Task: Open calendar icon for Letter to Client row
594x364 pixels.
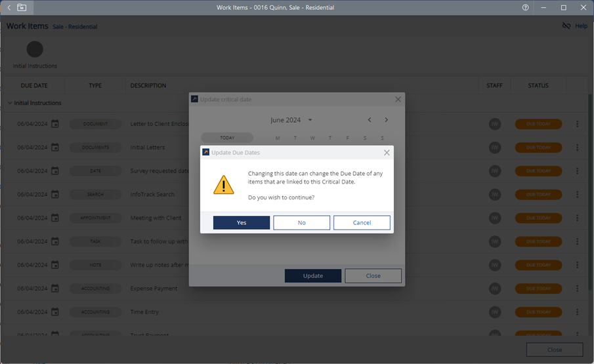Action: 55,124
